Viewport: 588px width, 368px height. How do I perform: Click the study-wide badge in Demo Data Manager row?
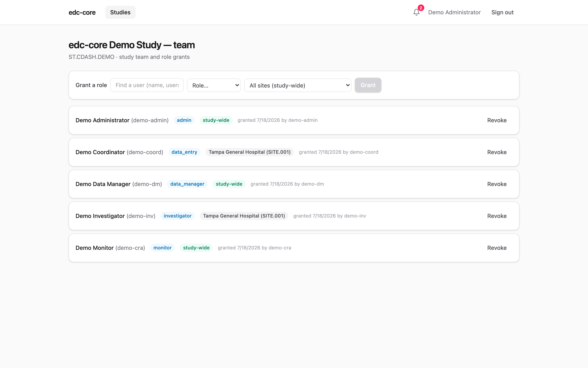[x=229, y=184]
